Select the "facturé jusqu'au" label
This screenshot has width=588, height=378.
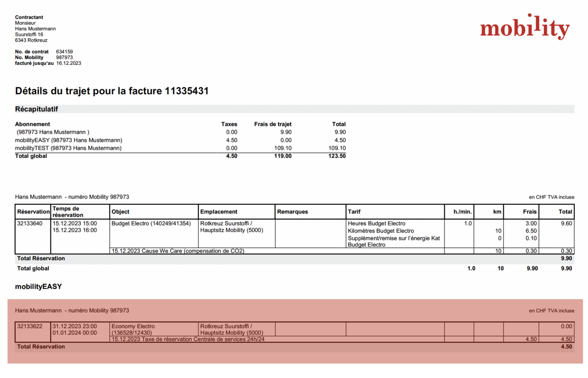34,63
